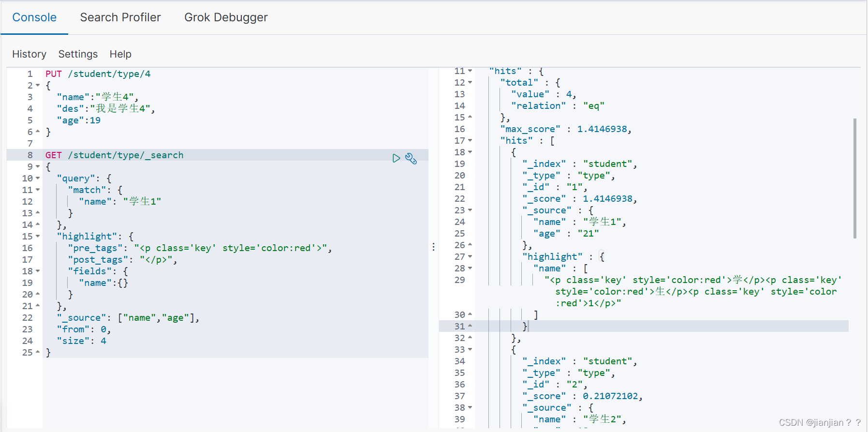868x432 pixels.
Task: Collapse the match block fold at line 11
Action: pyautogui.click(x=38, y=190)
